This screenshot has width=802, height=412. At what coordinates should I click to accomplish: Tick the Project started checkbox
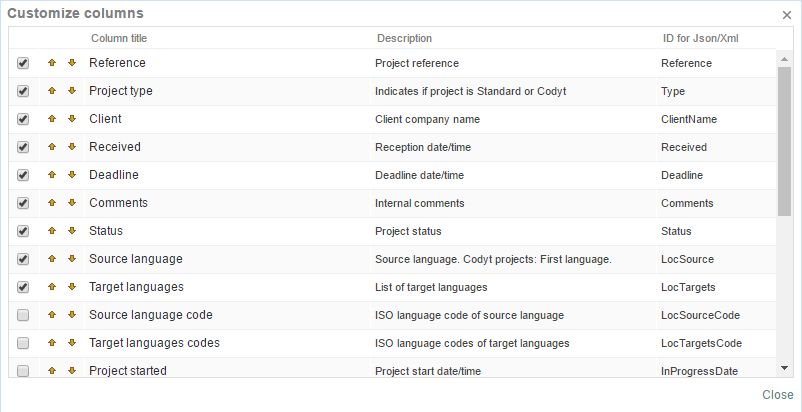23,371
